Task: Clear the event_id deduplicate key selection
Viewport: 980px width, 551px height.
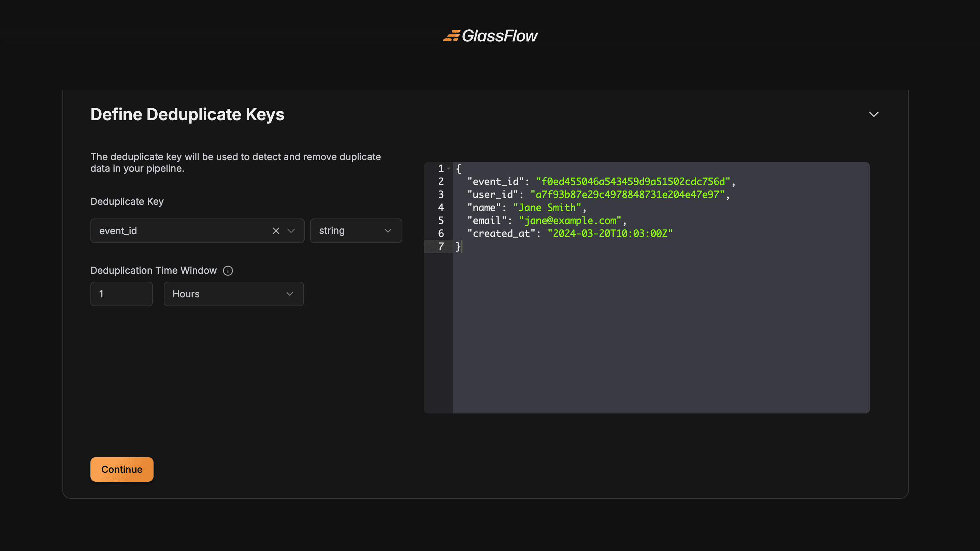Action: tap(276, 230)
